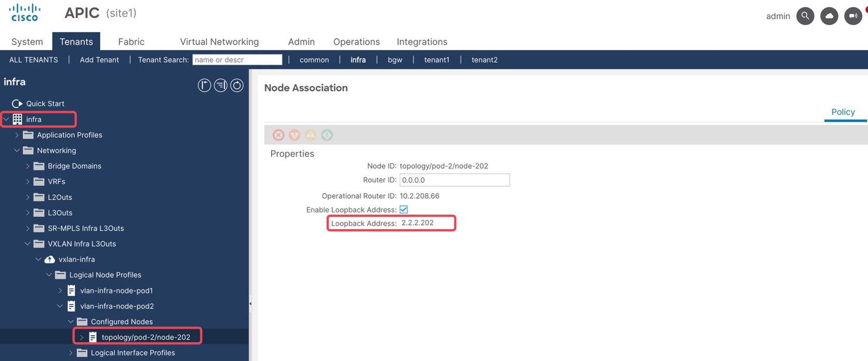The width and height of the screenshot is (868, 361).
Task: Select topology/pod-2/node-202 tree item
Action: 146,337
